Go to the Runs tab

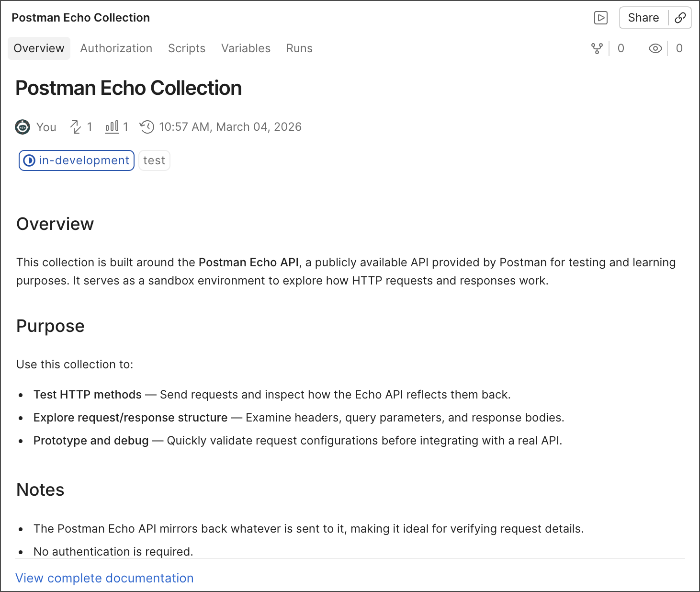[299, 48]
